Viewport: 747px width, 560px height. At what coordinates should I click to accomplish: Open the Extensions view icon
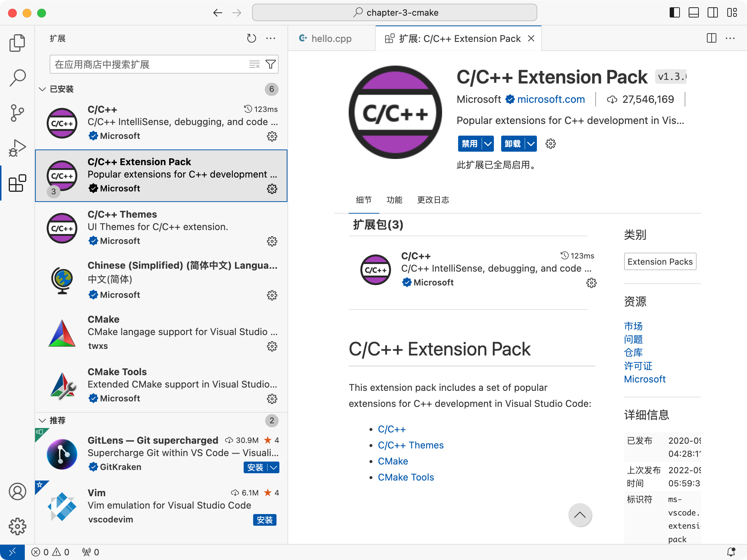(x=17, y=183)
